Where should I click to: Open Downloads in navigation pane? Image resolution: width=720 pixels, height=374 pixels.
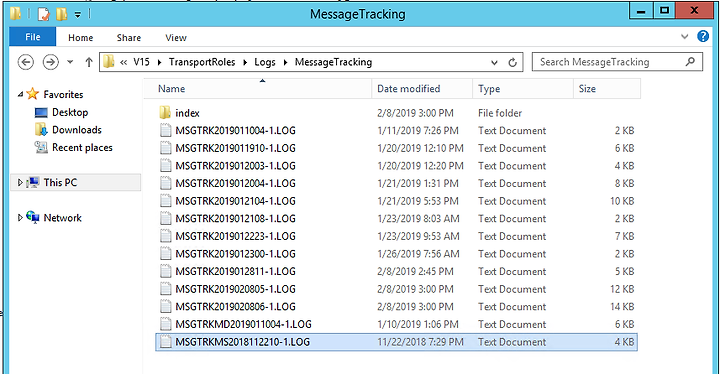coord(77,130)
